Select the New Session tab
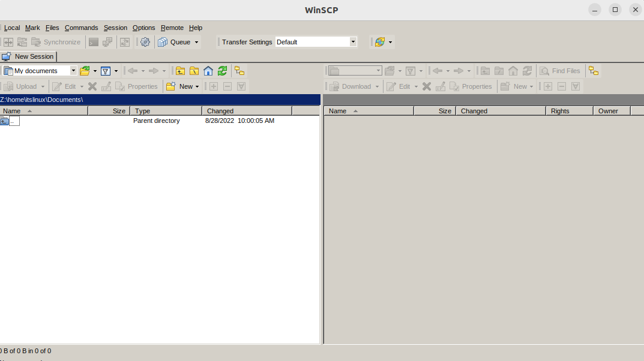Viewport: 644px width, 361px height. [28, 56]
